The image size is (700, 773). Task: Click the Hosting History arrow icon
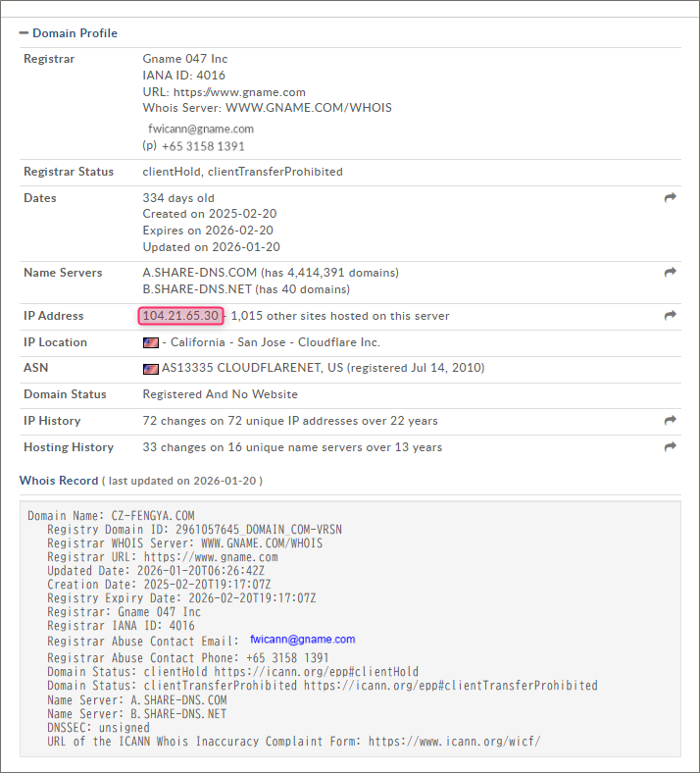(x=671, y=447)
